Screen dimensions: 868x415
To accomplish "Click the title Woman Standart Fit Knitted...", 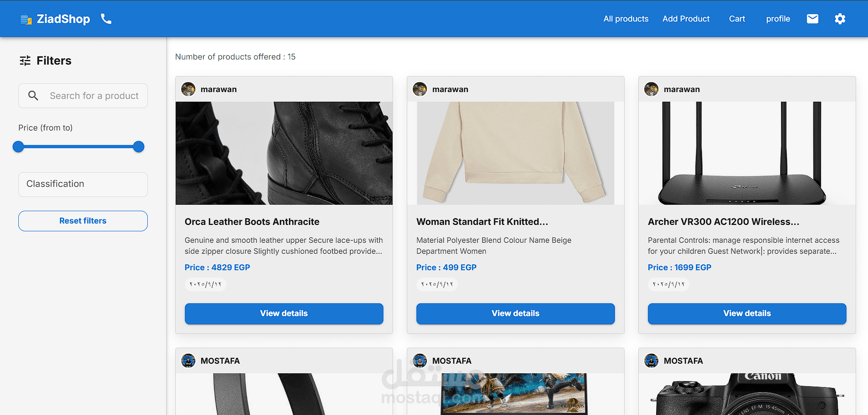I will click(482, 222).
